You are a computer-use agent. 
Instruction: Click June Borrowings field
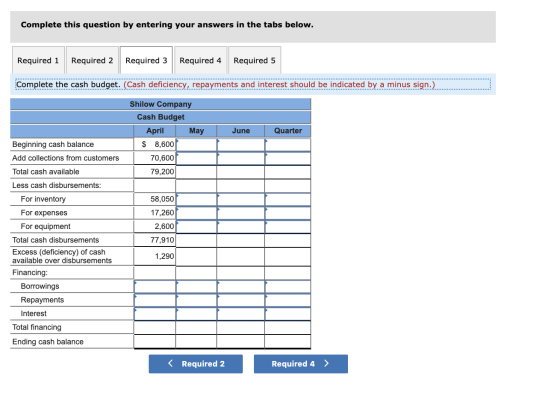[x=241, y=286]
